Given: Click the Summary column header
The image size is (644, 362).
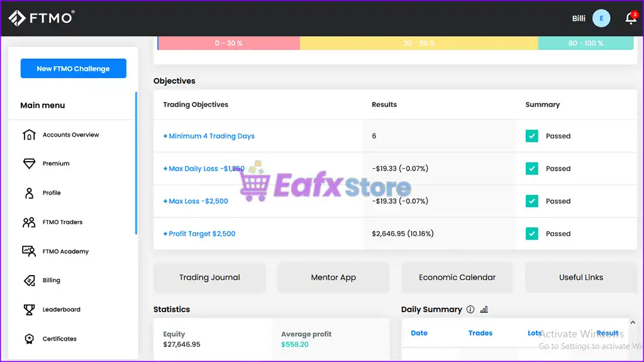Looking at the screenshot, I should click(543, 105).
